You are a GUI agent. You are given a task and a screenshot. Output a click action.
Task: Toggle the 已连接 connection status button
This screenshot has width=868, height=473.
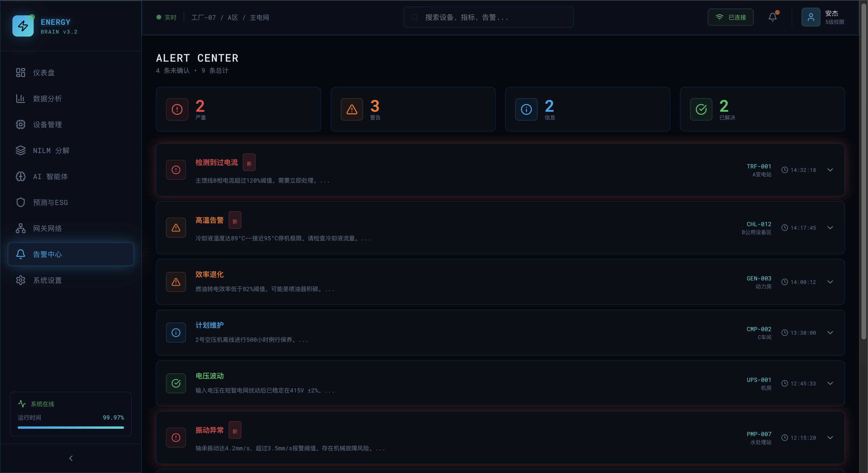click(730, 17)
